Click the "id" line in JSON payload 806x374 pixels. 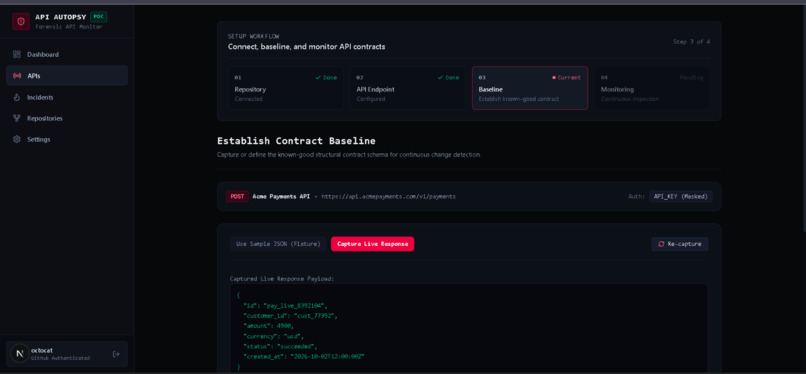click(285, 305)
